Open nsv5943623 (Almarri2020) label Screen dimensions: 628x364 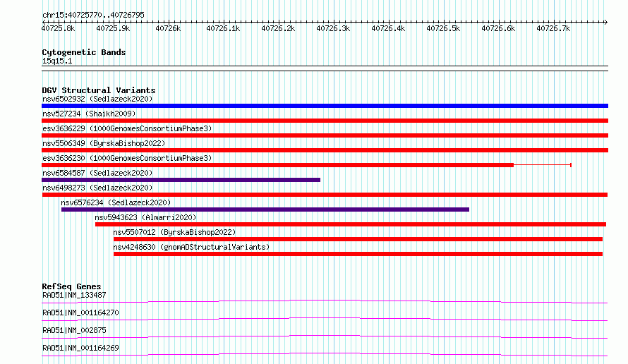tap(145, 217)
